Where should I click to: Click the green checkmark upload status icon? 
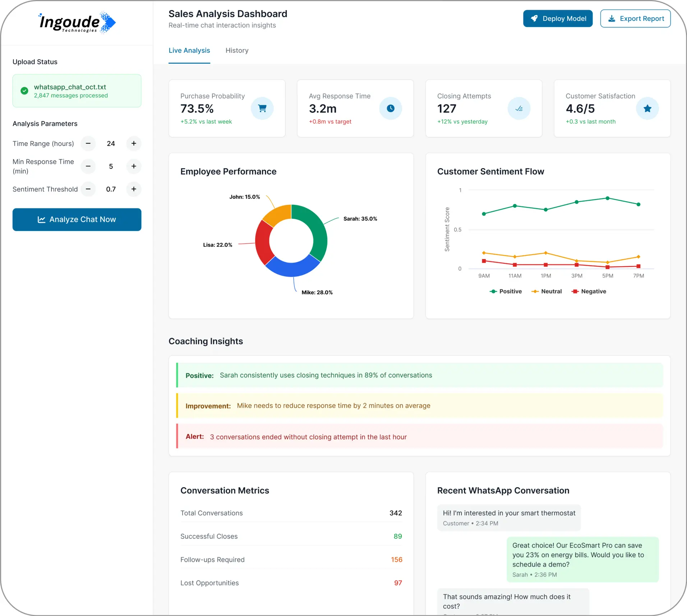pyautogui.click(x=24, y=91)
